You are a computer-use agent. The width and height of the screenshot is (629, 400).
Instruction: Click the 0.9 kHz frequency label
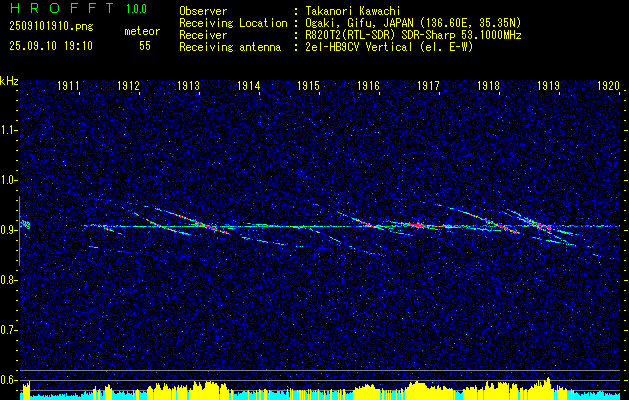[9, 230]
